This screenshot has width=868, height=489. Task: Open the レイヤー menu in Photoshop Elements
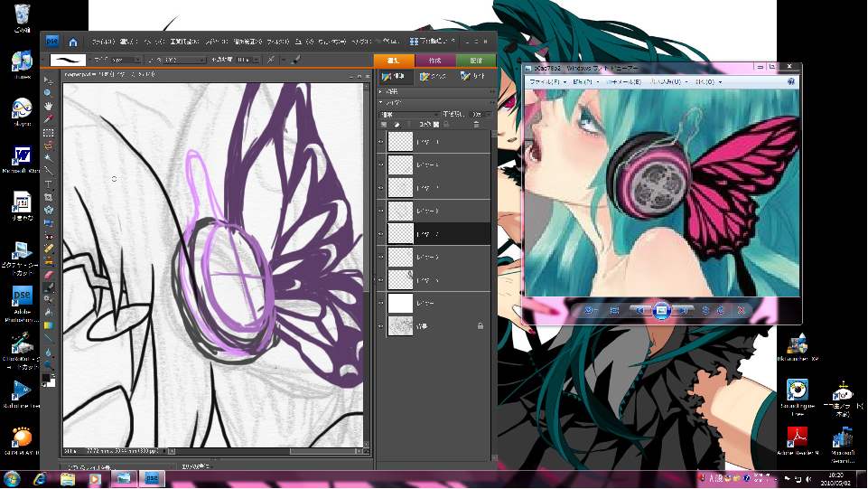point(217,42)
